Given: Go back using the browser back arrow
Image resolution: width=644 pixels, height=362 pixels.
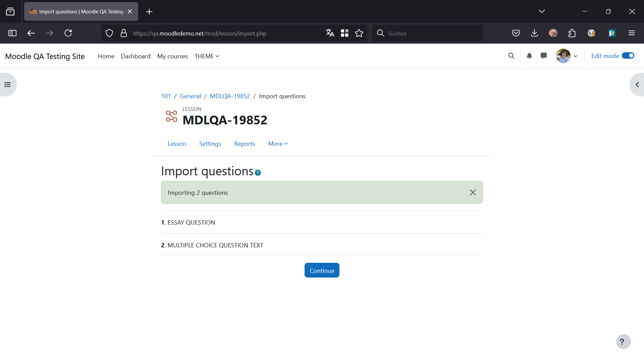Looking at the screenshot, I should click(31, 33).
